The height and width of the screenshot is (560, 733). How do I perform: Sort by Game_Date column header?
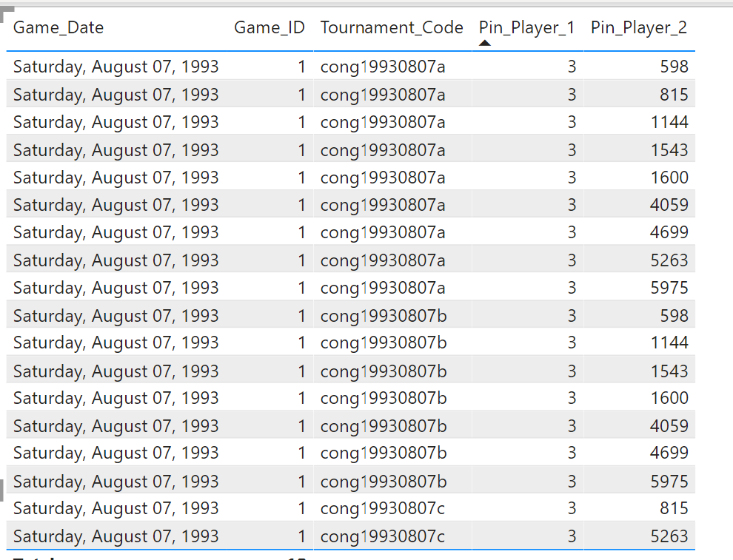(58, 27)
